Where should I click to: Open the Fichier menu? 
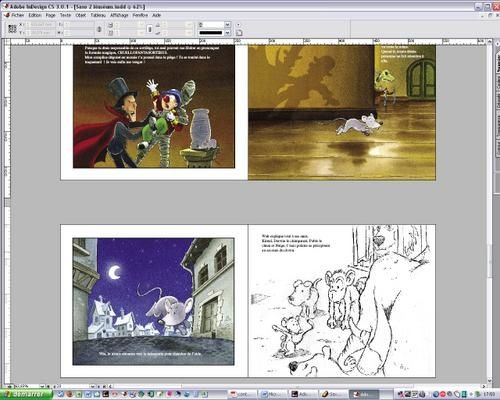pos(17,15)
